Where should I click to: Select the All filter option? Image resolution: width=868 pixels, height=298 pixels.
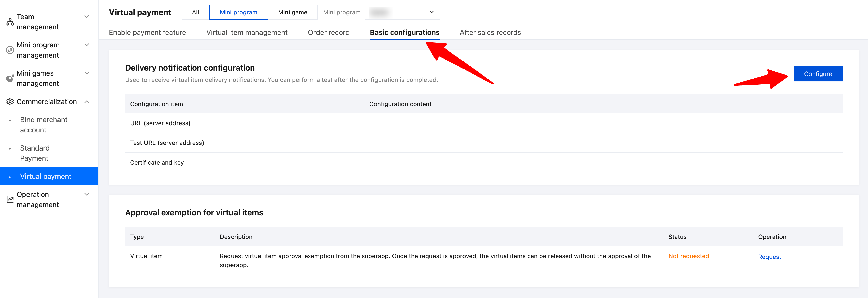pyautogui.click(x=195, y=12)
